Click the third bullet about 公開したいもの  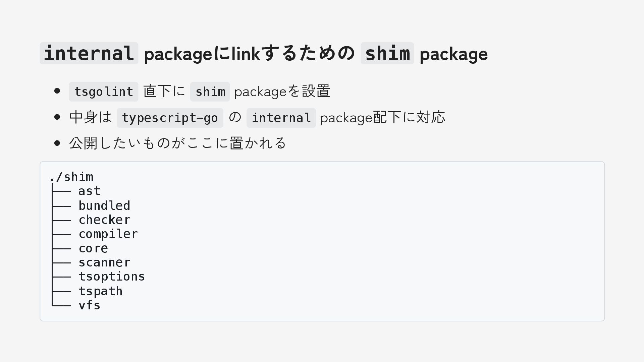177,143
